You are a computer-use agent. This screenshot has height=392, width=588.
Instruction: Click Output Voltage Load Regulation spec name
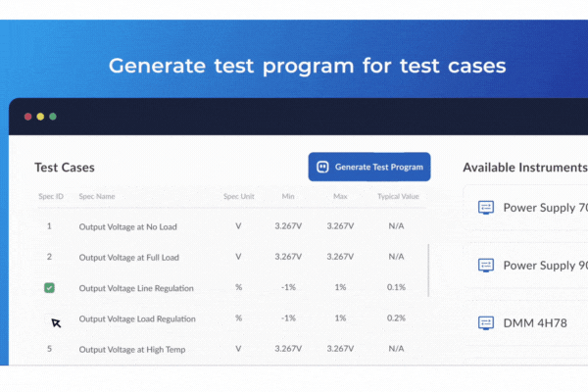[136, 318]
